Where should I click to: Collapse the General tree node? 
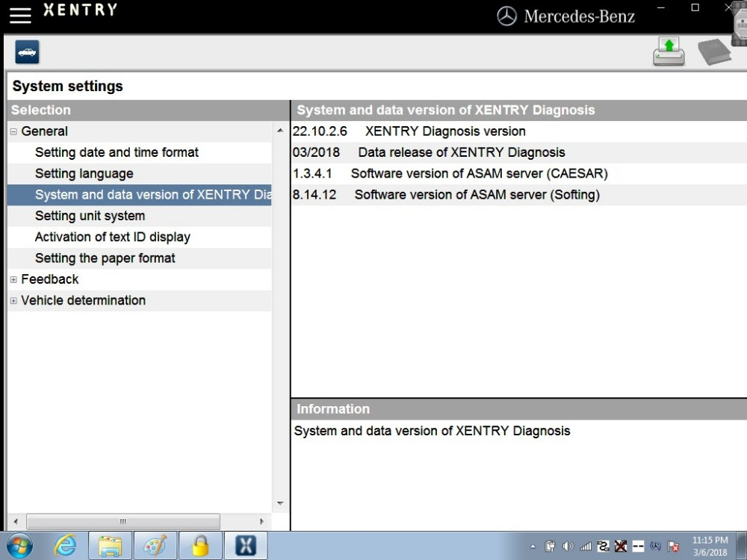[x=13, y=131]
